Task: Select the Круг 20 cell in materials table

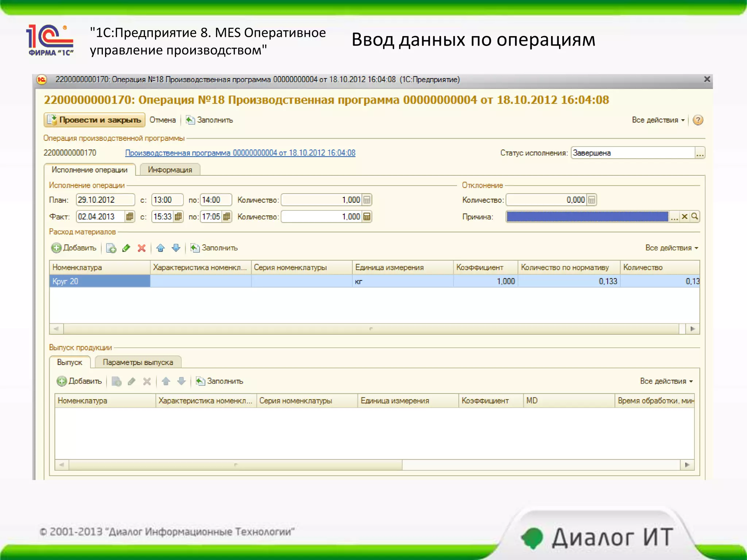Action: coord(100,281)
